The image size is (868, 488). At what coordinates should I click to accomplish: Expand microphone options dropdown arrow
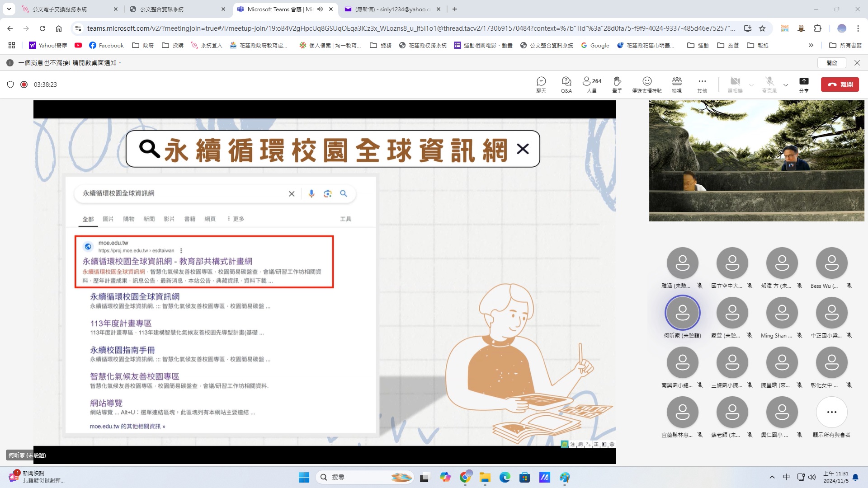pyautogui.click(x=786, y=85)
